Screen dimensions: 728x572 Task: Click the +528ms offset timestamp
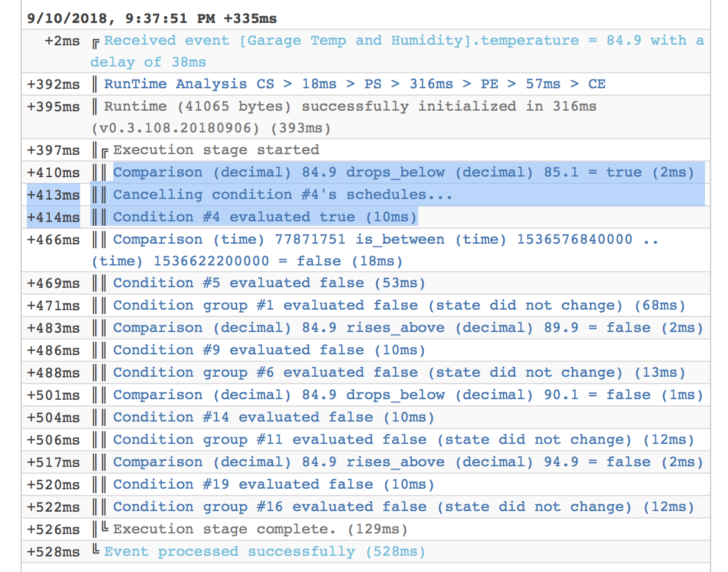pyautogui.click(x=54, y=552)
